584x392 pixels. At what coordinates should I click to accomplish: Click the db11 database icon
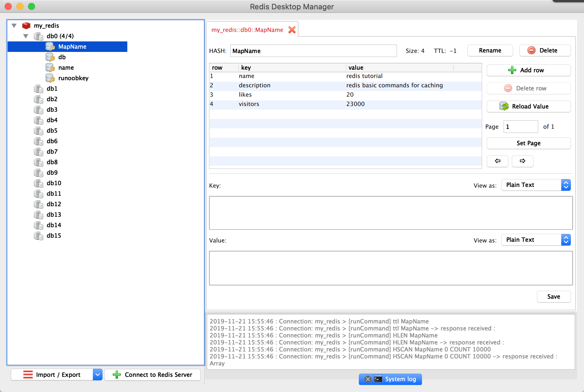point(39,194)
